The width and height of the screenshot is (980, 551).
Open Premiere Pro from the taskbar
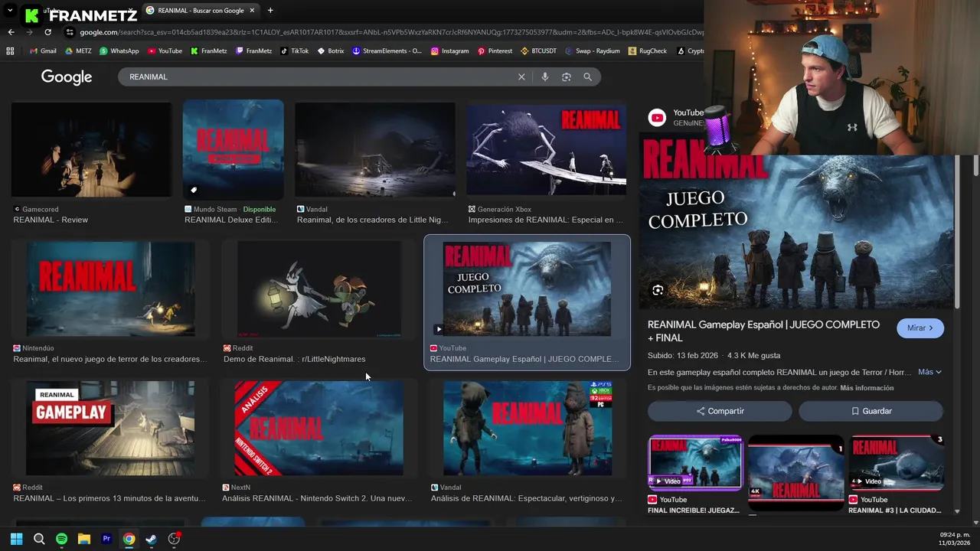pyautogui.click(x=106, y=539)
